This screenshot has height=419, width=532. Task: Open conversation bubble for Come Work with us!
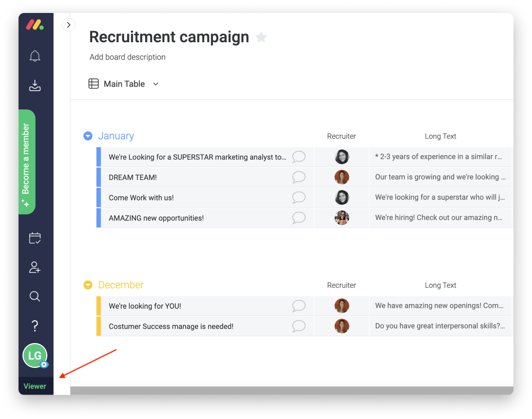coord(299,197)
